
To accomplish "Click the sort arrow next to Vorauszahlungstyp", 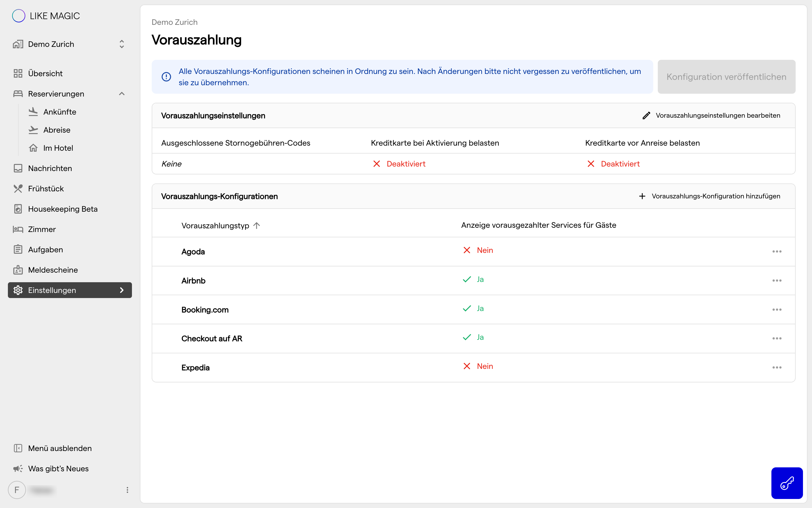I will [257, 225].
